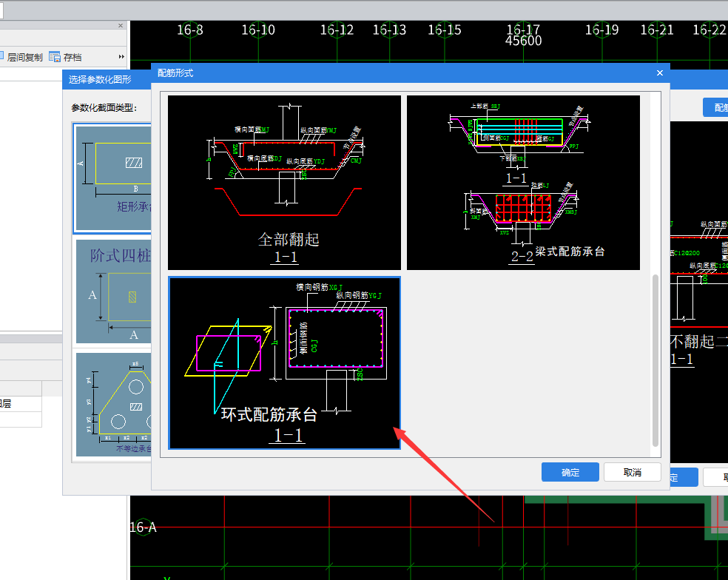The image size is (728, 580).
Task: Click axis label 16-12 in drawing
Action: tap(337, 30)
